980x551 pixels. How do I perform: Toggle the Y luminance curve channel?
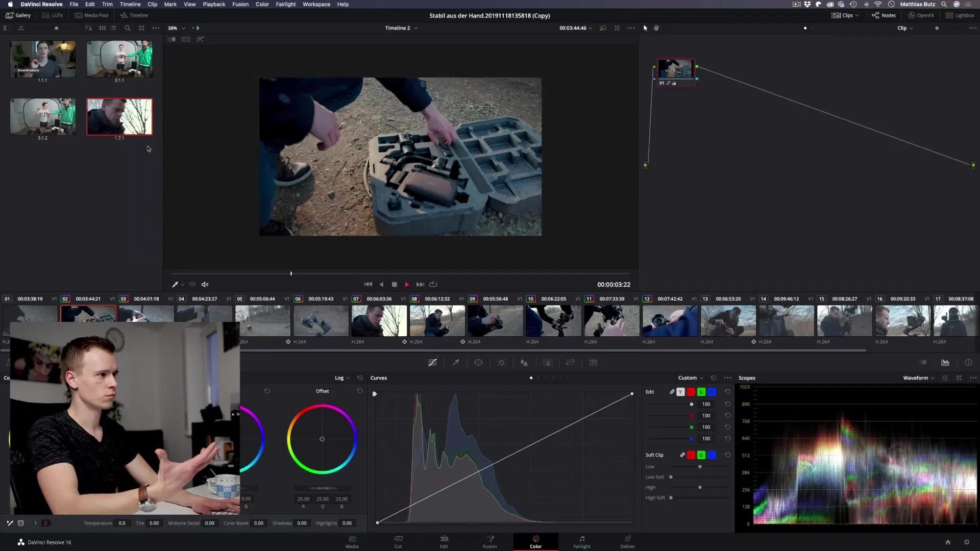[x=680, y=392]
